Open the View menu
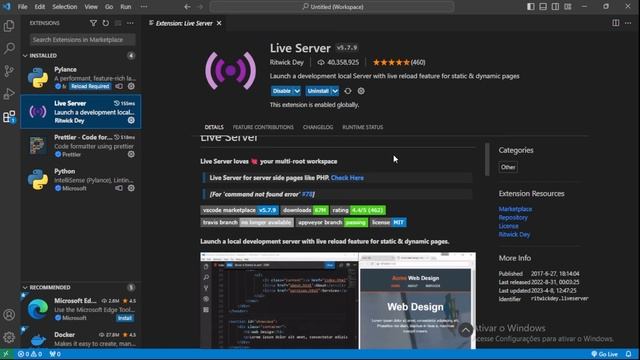 tap(91, 7)
